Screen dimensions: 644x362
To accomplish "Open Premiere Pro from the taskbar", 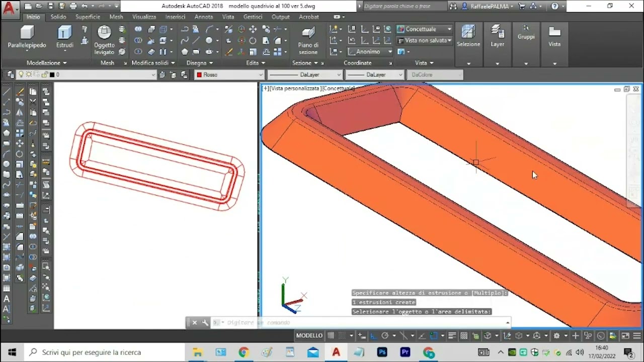I will [405, 352].
